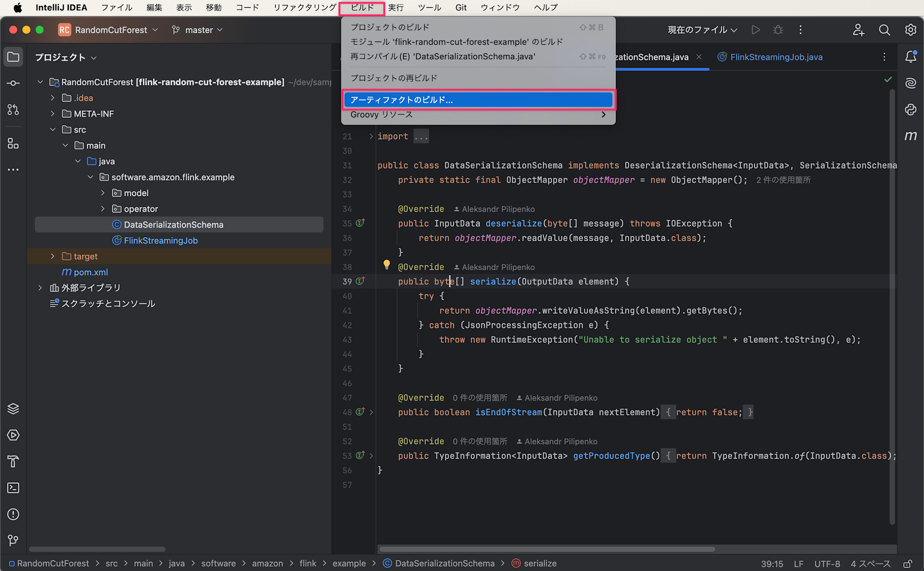
Task: Open the Git menu in menu bar
Action: pos(461,7)
